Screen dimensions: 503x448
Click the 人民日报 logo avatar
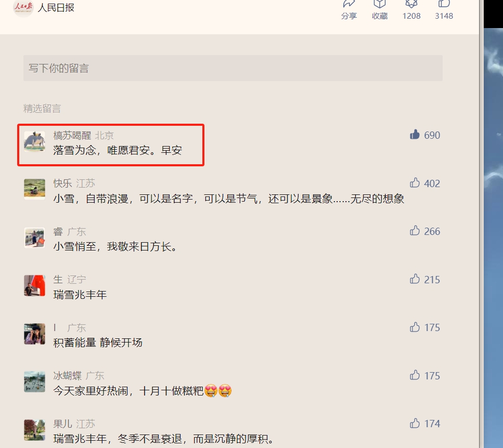[x=23, y=8]
